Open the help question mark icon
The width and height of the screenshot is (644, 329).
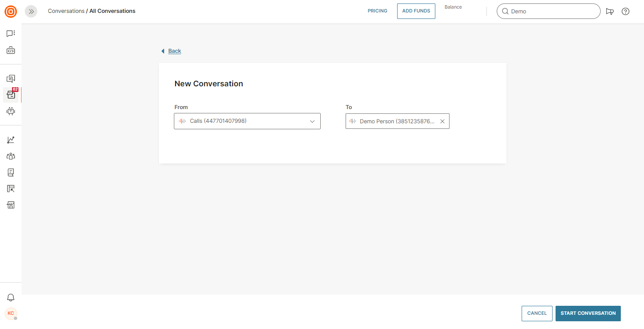click(626, 12)
